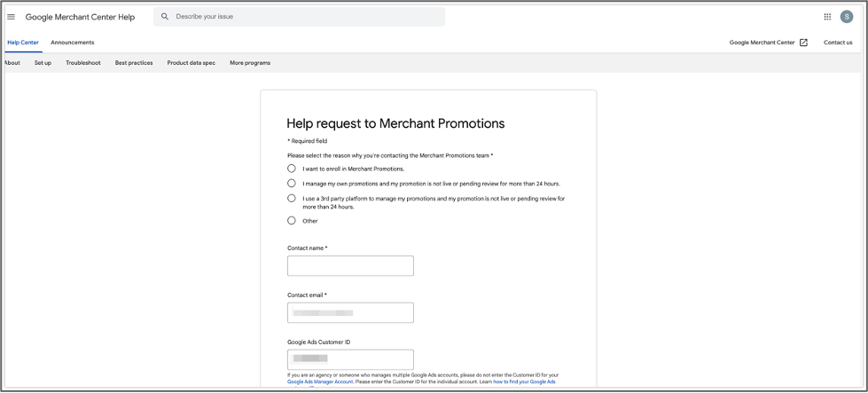Select 'I use a 3rd party platform' option
The image size is (868, 393).
(291, 198)
